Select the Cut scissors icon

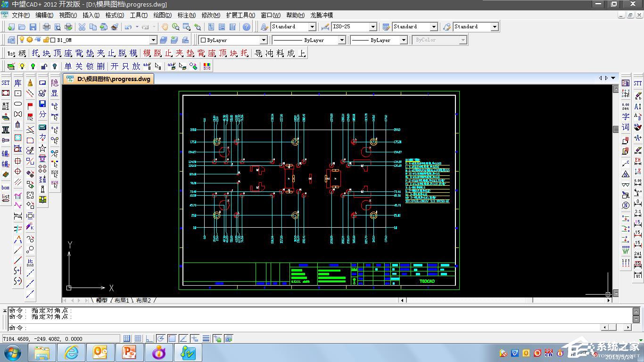pos(82,27)
